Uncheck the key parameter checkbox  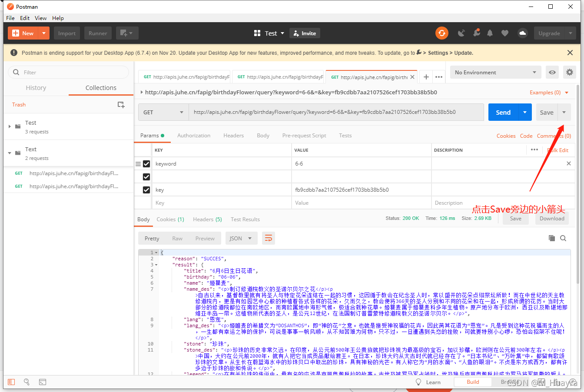pyautogui.click(x=146, y=190)
